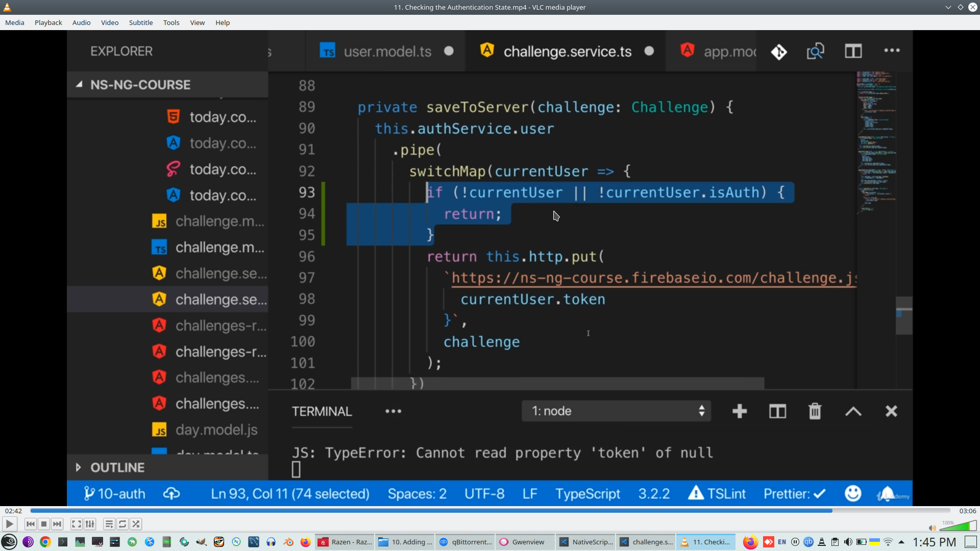
Task: Open the View menu
Action: (197, 22)
